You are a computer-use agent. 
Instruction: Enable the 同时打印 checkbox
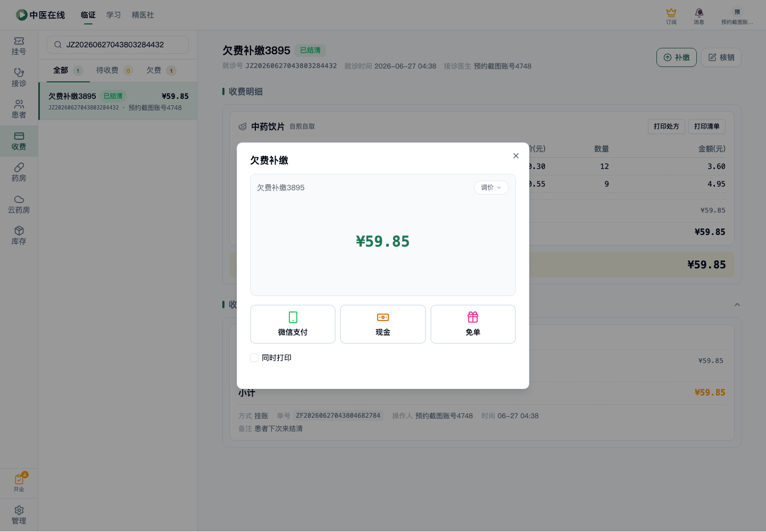pyautogui.click(x=254, y=358)
